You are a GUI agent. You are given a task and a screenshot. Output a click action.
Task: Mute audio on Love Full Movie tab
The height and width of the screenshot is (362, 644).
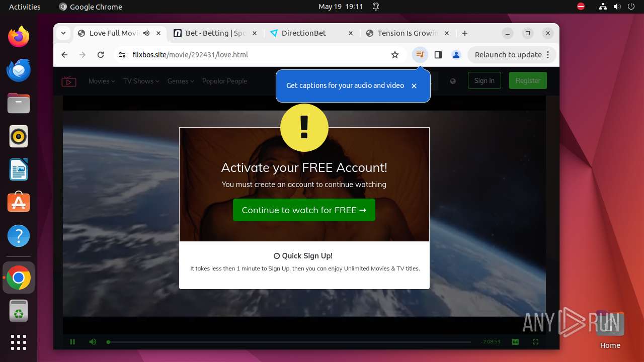pyautogui.click(x=146, y=33)
